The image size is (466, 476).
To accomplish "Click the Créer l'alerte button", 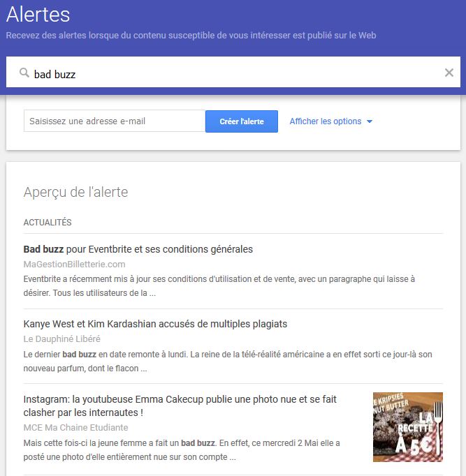I will click(x=242, y=121).
